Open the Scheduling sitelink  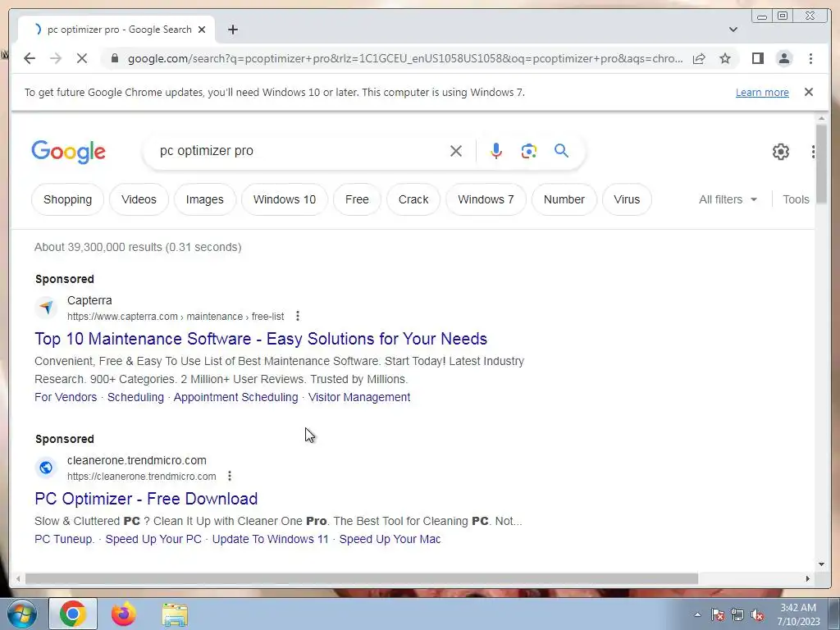click(x=135, y=397)
